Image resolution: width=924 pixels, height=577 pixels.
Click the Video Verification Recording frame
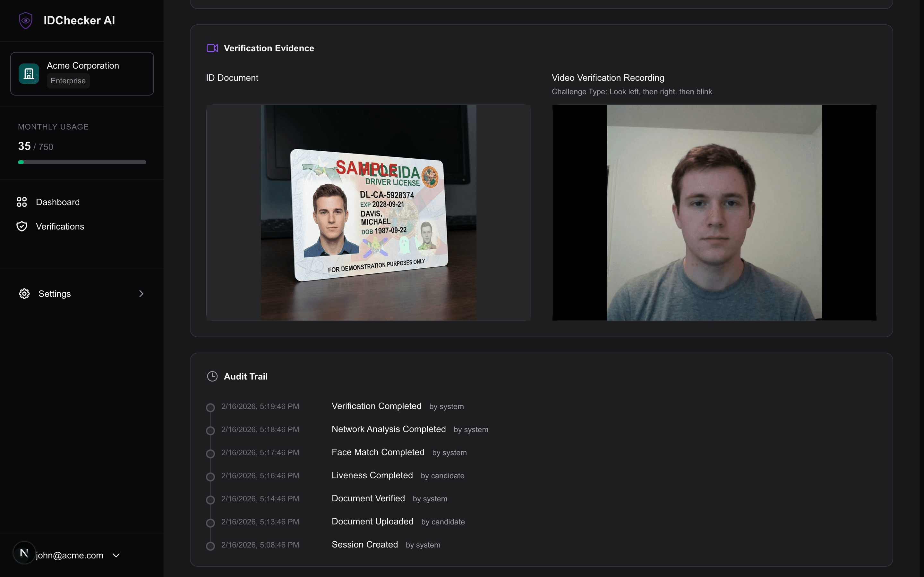click(x=714, y=212)
